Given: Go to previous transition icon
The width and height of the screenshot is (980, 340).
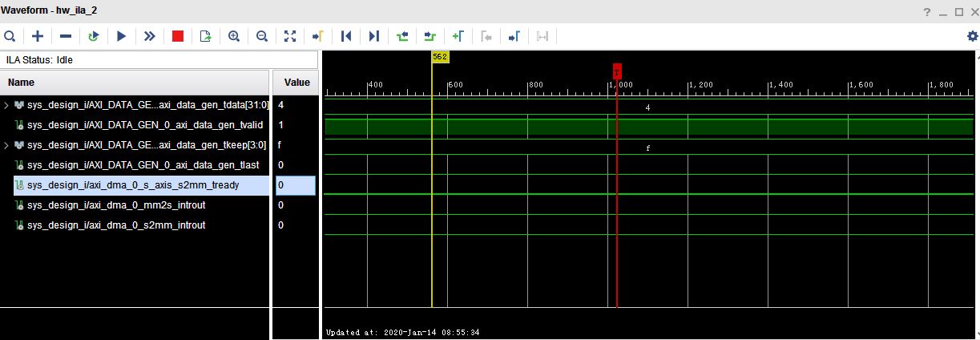Looking at the screenshot, I should [x=402, y=36].
